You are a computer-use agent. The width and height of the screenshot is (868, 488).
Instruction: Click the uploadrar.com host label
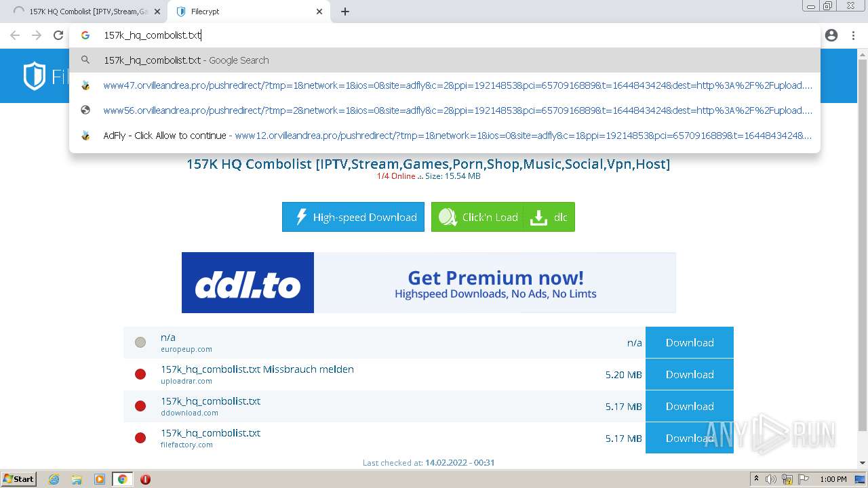186,381
